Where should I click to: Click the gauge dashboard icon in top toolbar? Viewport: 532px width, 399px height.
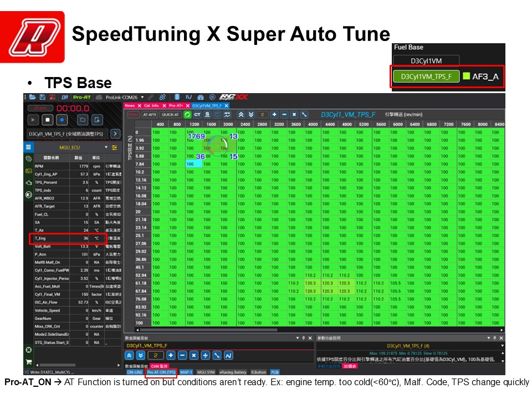tap(200, 97)
